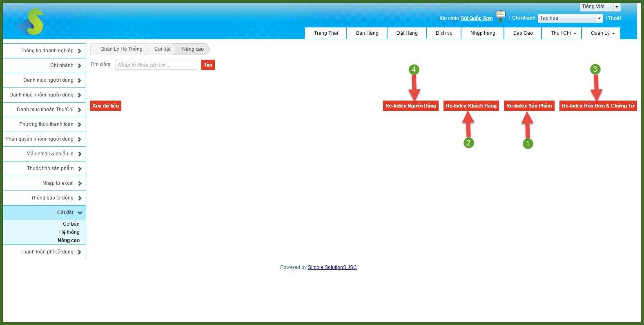Expand arrow next to Thông tin doanh nghiệp
The height and width of the screenshot is (325, 644).
80,51
